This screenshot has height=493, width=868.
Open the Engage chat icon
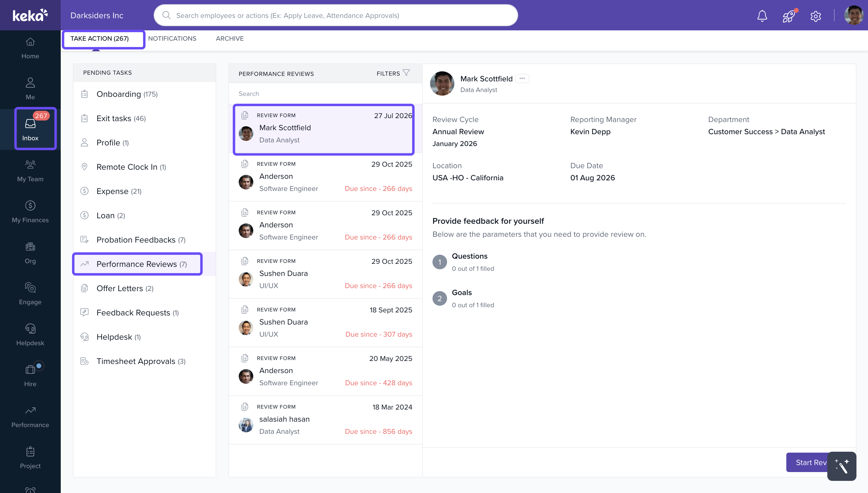coord(30,287)
